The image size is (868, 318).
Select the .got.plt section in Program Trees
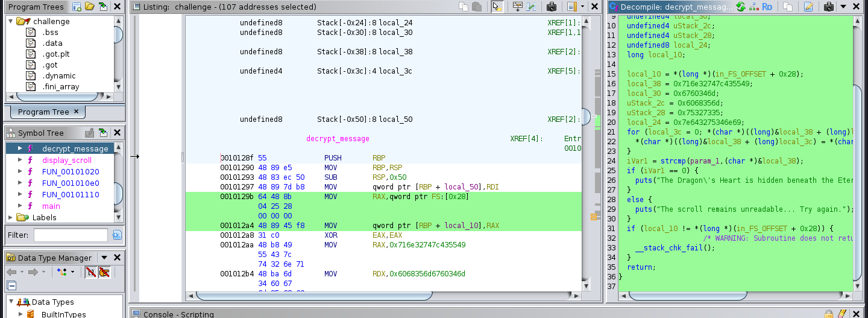point(56,54)
